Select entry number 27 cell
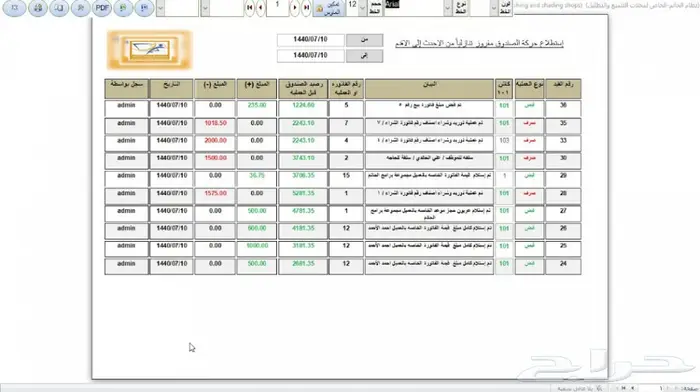The height and width of the screenshot is (392, 700). tap(563, 213)
